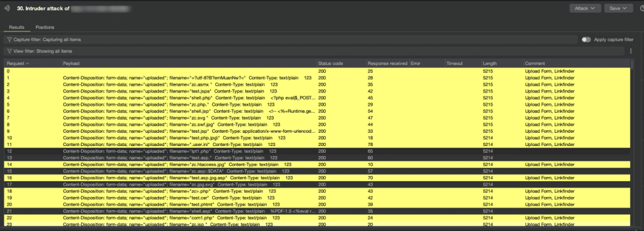Image resolution: width=644 pixels, height=231 pixels.
Task: Switch to the Positions tab
Action: pos(45,27)
